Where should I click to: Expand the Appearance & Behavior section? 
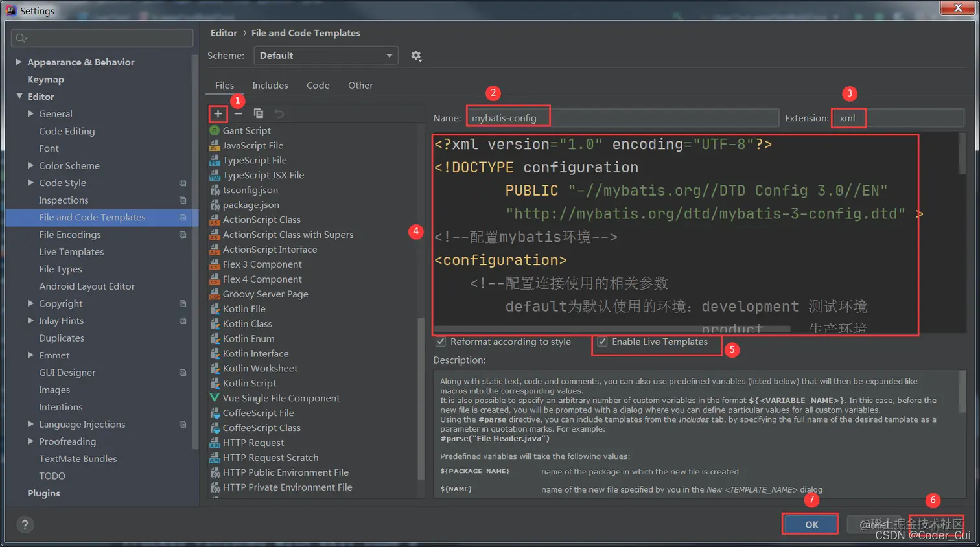click(x=19, y=62)
